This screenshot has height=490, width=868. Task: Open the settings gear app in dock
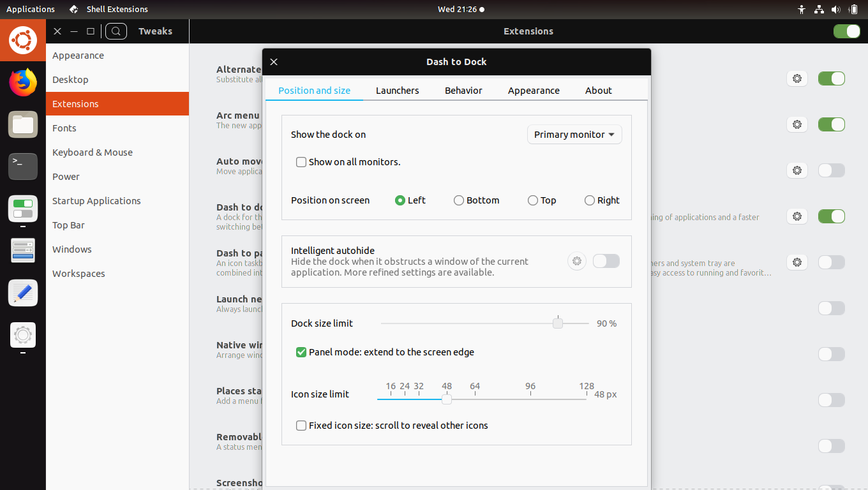pyautogui.click(x=23, y=335)
